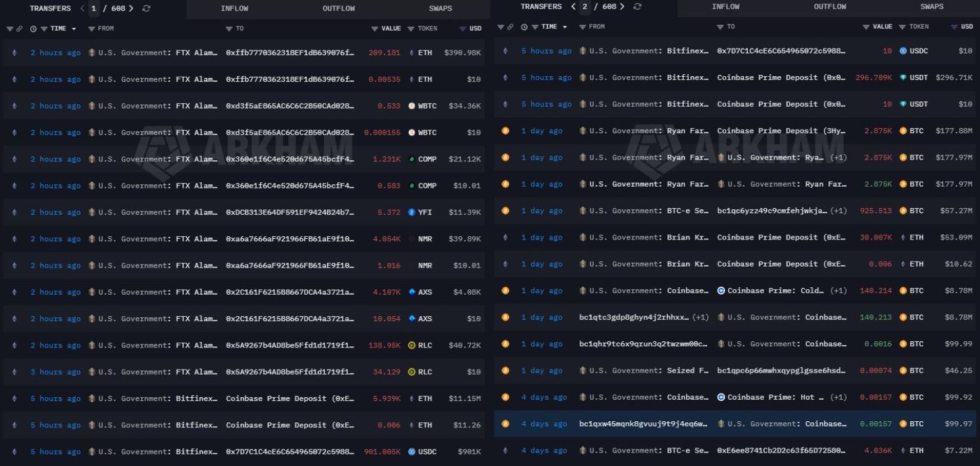980x466 pixels.
Task: Click '4 days ago' on 4.036K ETH row
Action: [x=544, y=451]
